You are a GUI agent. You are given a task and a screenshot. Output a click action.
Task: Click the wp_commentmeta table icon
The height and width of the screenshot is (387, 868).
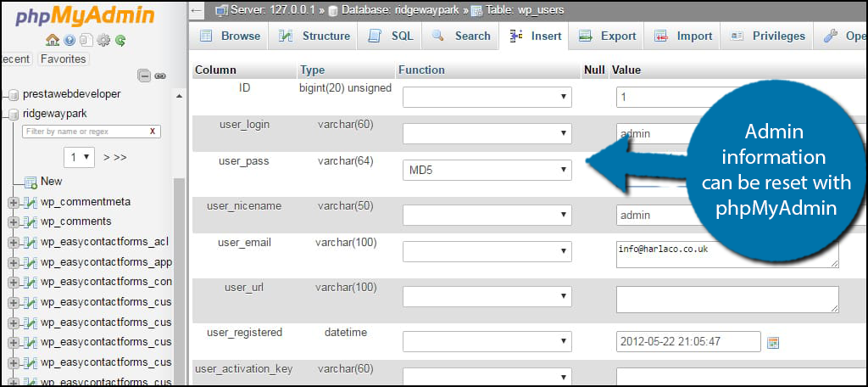31,202
